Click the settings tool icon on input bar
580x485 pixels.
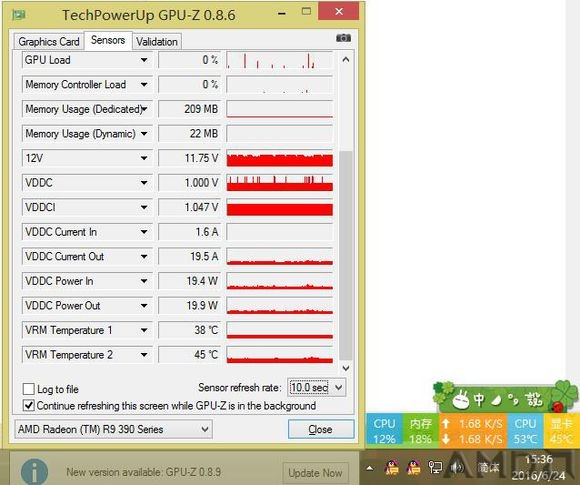point(534,400)
